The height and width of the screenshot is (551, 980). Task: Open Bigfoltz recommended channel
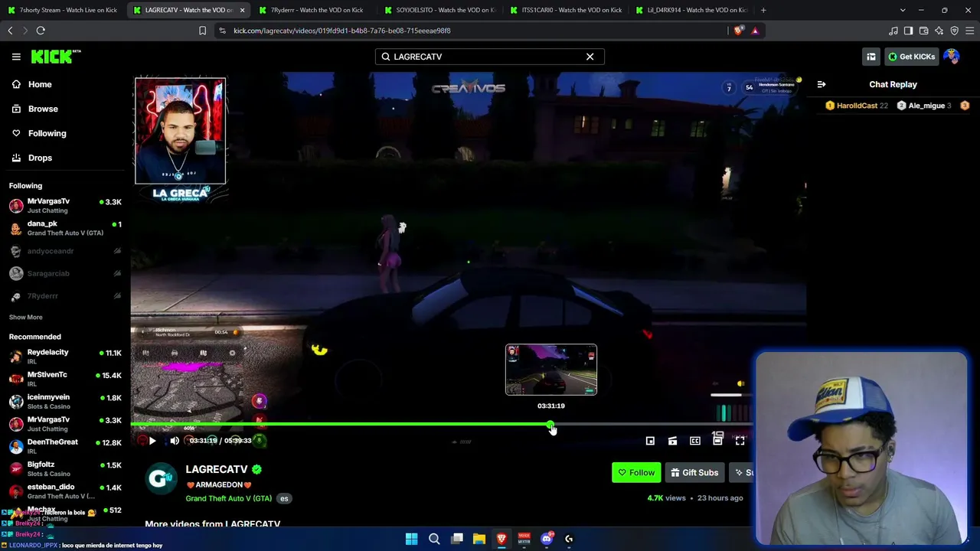point(65,468)
